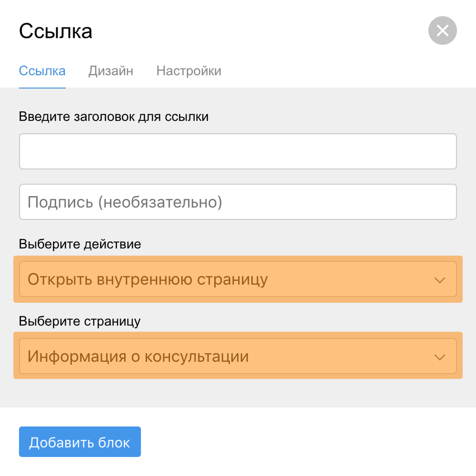The width and height of the screenshot is (476, 476).
Task: Click the link title input field
Action: [238, 151]
